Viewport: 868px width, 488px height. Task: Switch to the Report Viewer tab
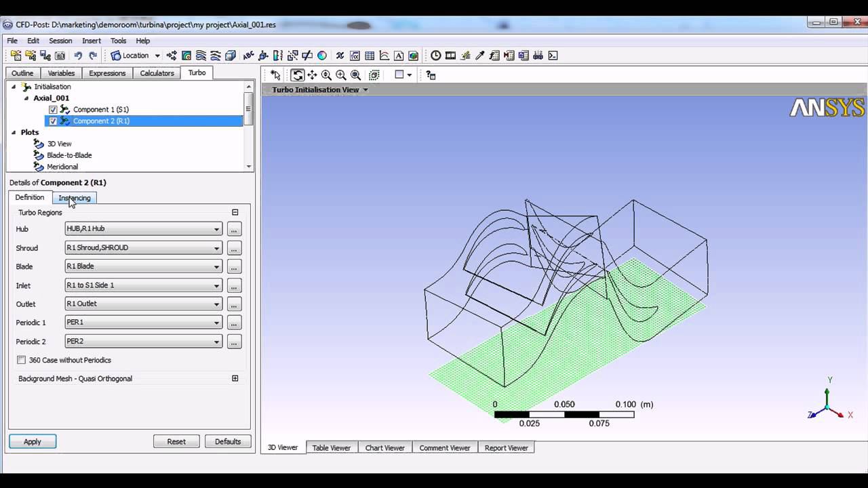507,448
